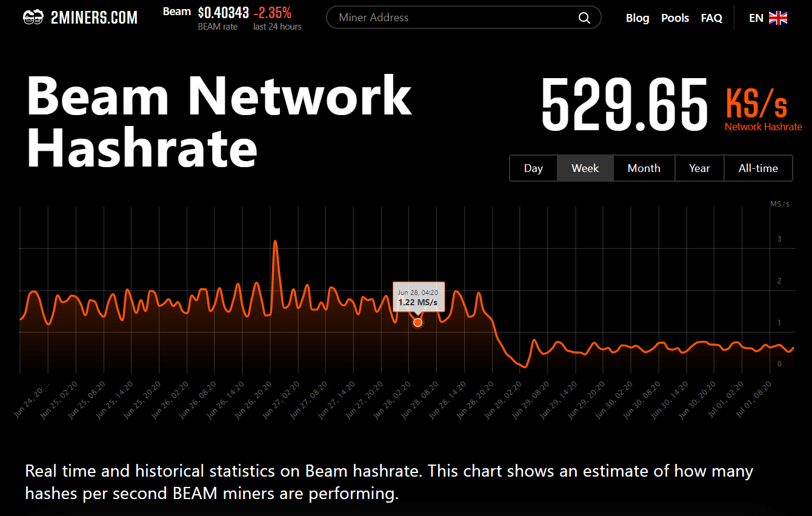
Task: Switch to the Day view
Action: [533, 168]
